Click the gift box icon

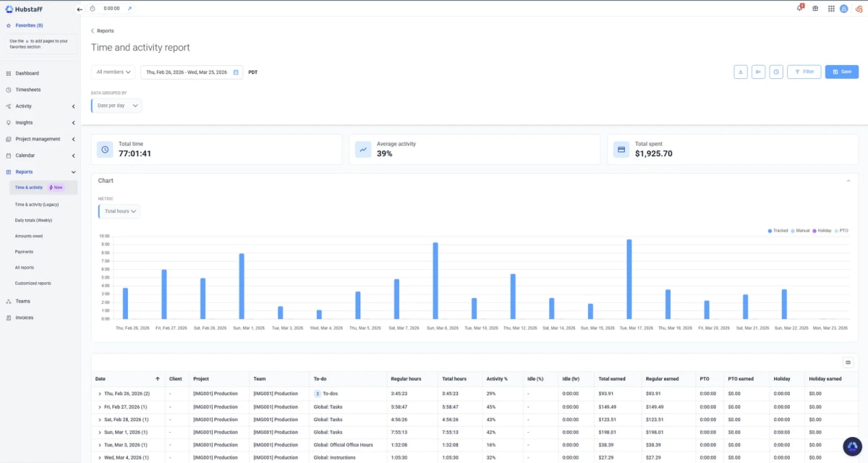coord(816,9)
